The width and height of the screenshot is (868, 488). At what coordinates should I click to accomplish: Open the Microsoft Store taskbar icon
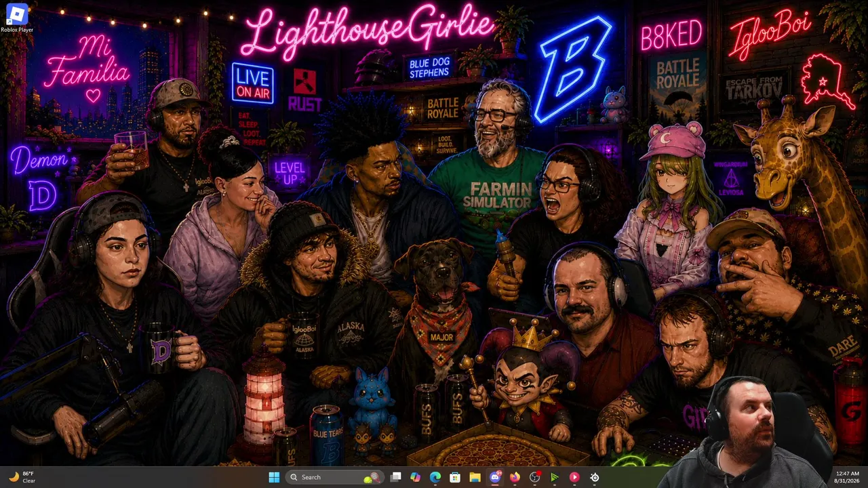(455, 477)
